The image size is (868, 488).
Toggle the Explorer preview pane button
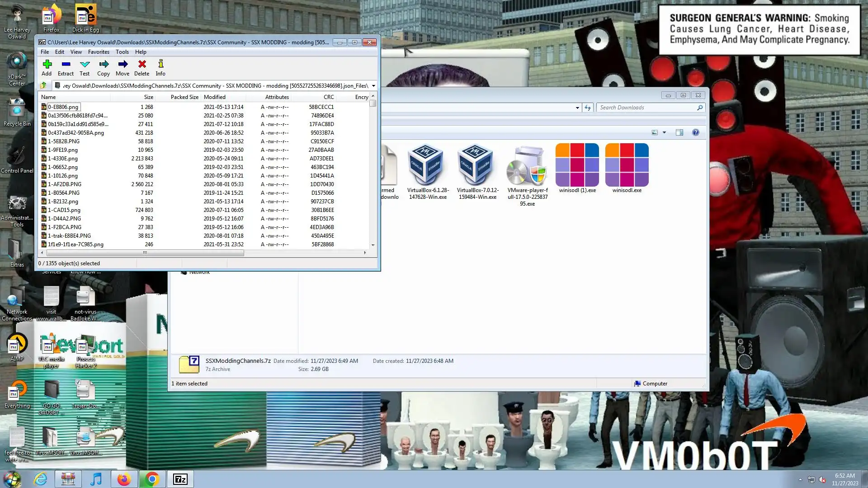[679, 132]
